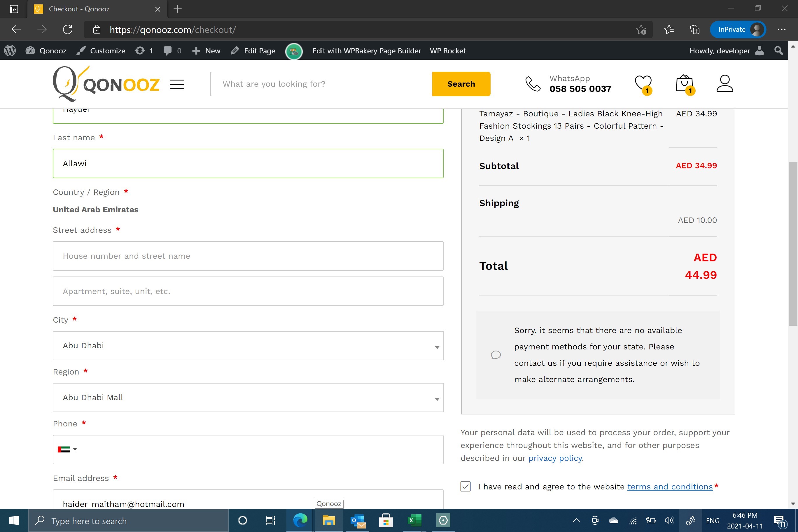The image size is (798, 532).
Task: Open the terms and conditions link
Action: [670, 487]
